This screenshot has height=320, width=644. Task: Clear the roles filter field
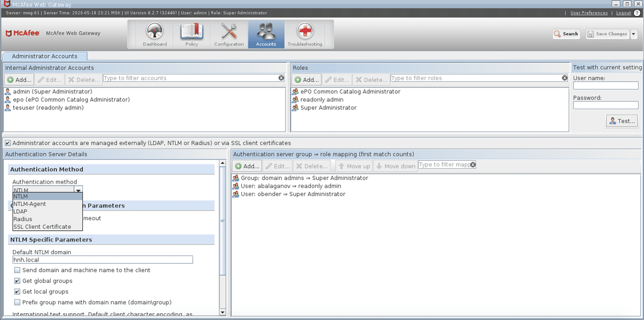[565, 78]
